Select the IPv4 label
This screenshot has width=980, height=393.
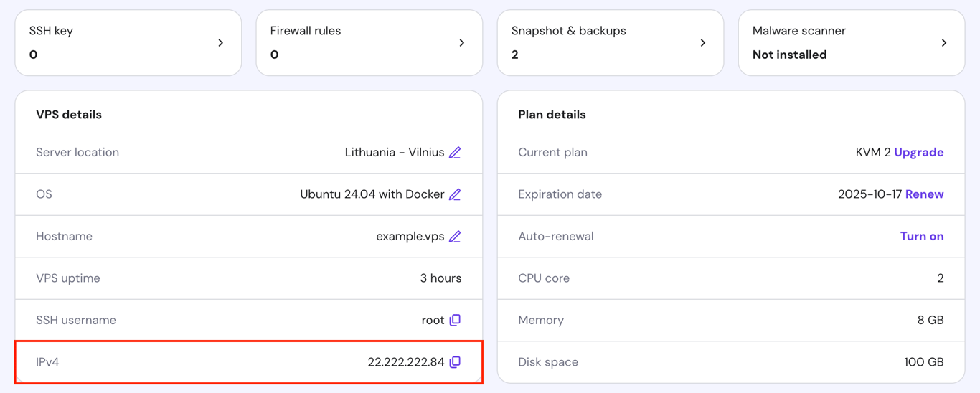click(47, 362)
